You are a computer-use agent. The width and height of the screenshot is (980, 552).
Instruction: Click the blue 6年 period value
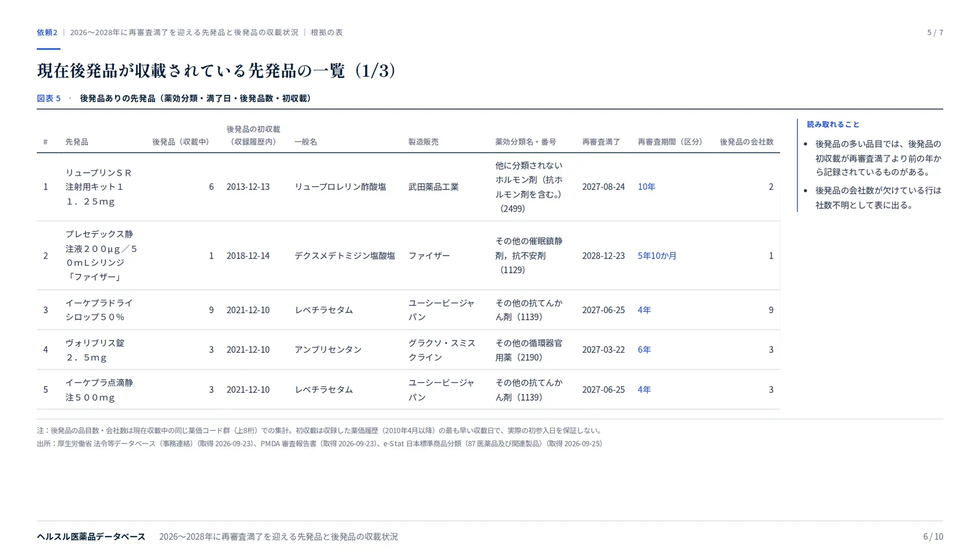point(644,350)
